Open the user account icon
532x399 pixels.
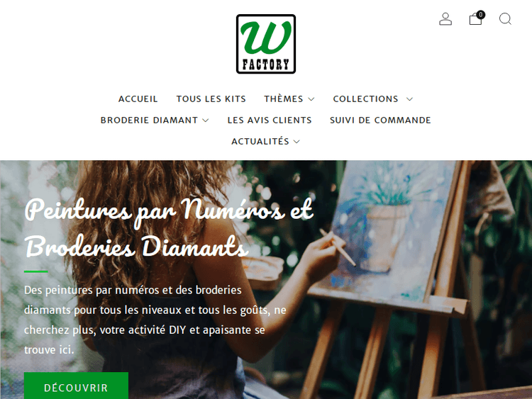coord(445,19)
